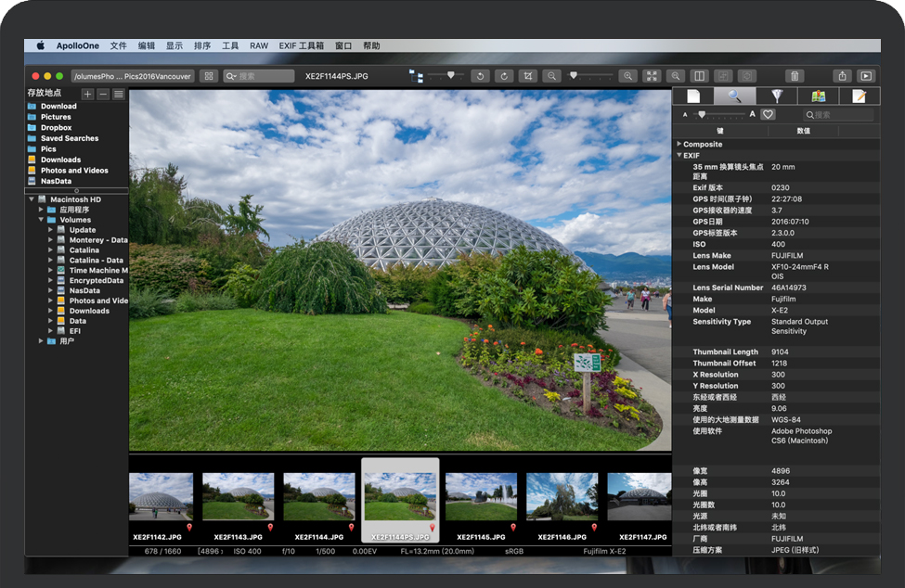Toggle the thumbnail grid view button
Screen dimensions: 905x588
[x=209, y=76]
